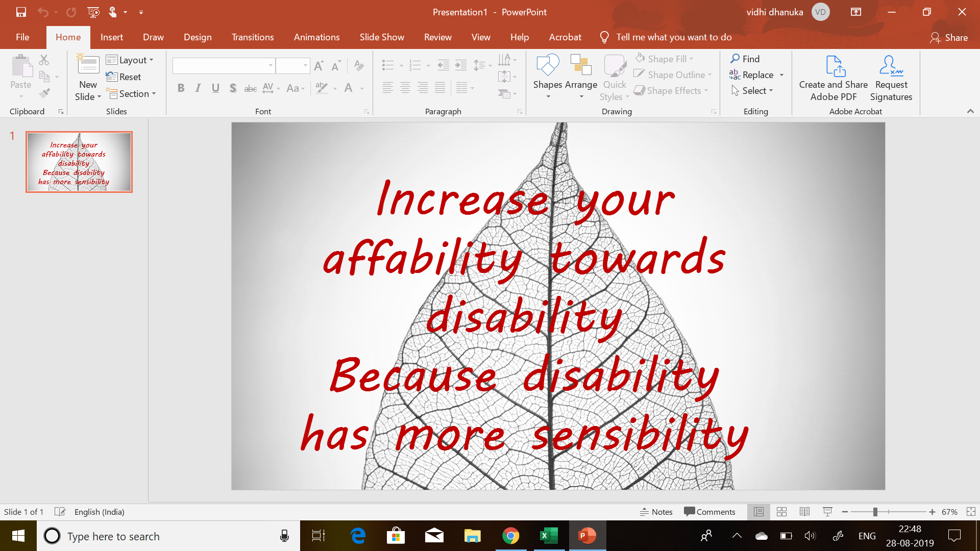980x551 pixels.
Task: Open the Design tab
Action: click(198, 37)
